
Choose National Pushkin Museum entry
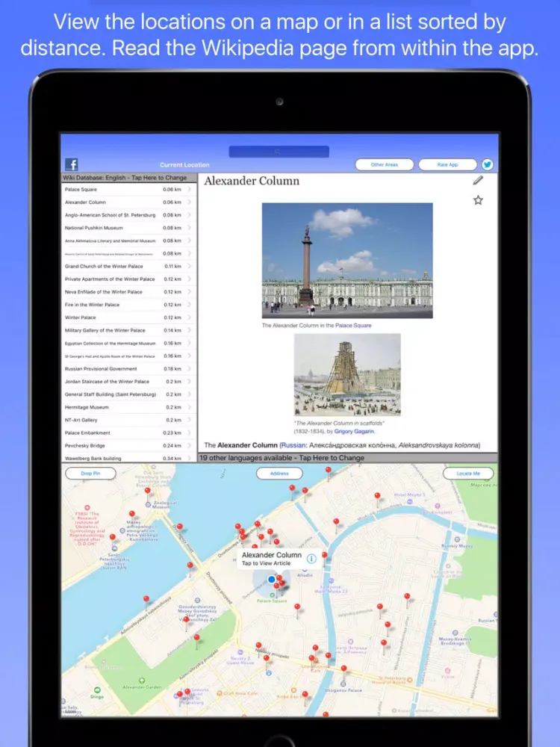[x=129, y=228]
